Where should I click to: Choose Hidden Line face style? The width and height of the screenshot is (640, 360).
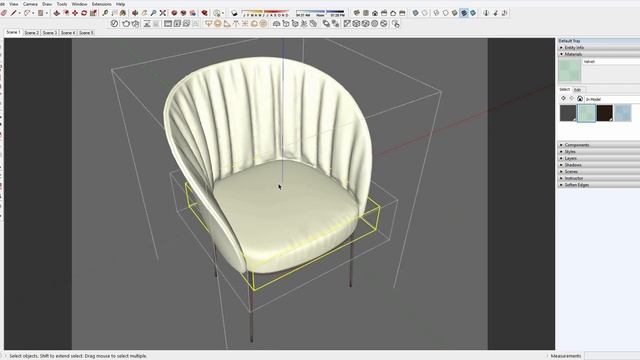point(445,13)
